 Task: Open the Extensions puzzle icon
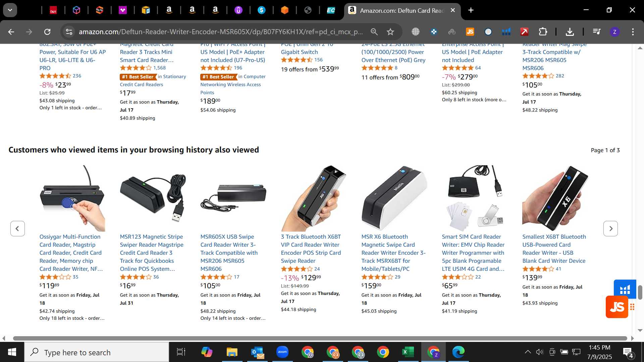[x=542, y=32]
